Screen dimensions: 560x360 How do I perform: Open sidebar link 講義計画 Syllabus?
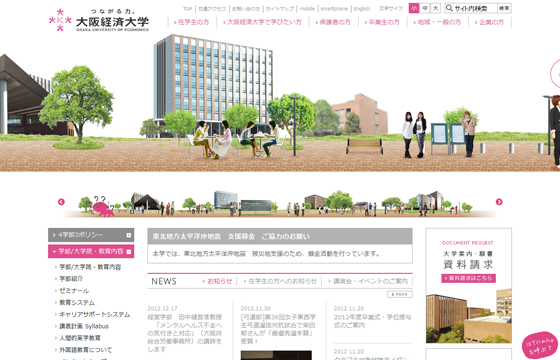[84, 326]
